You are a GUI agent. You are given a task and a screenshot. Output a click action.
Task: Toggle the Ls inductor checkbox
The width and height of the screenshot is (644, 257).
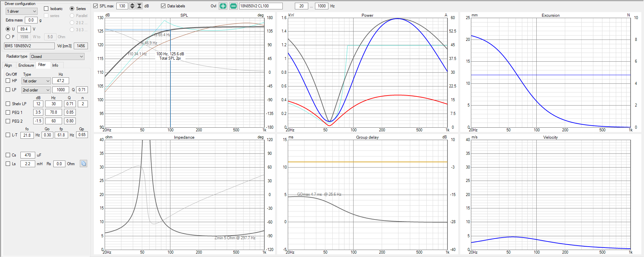(8, 164)
